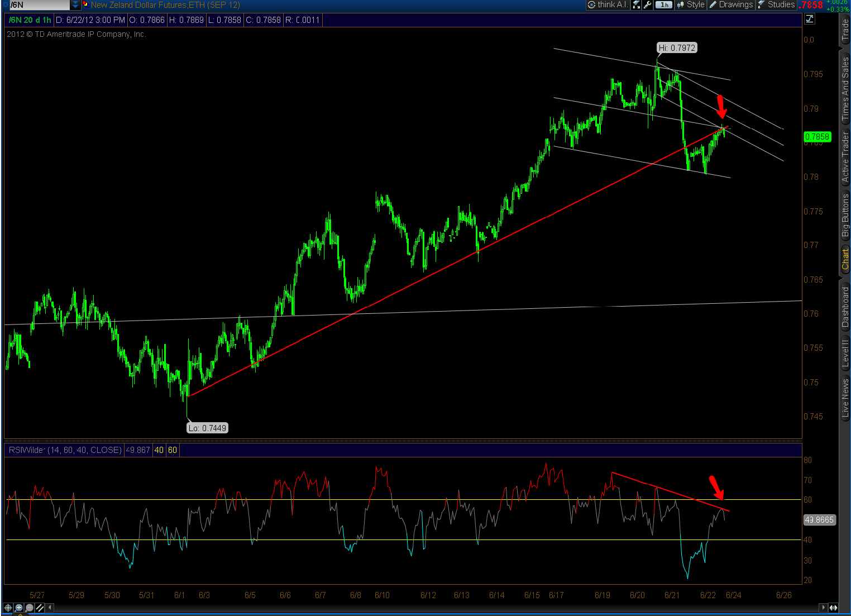This screenshot has height=616, width=851.
Task: Open the think A.I. menu
Action: tap(608, 4)
